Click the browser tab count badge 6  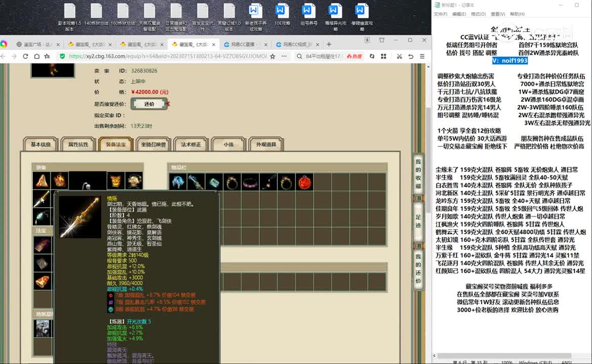point(367,40)
